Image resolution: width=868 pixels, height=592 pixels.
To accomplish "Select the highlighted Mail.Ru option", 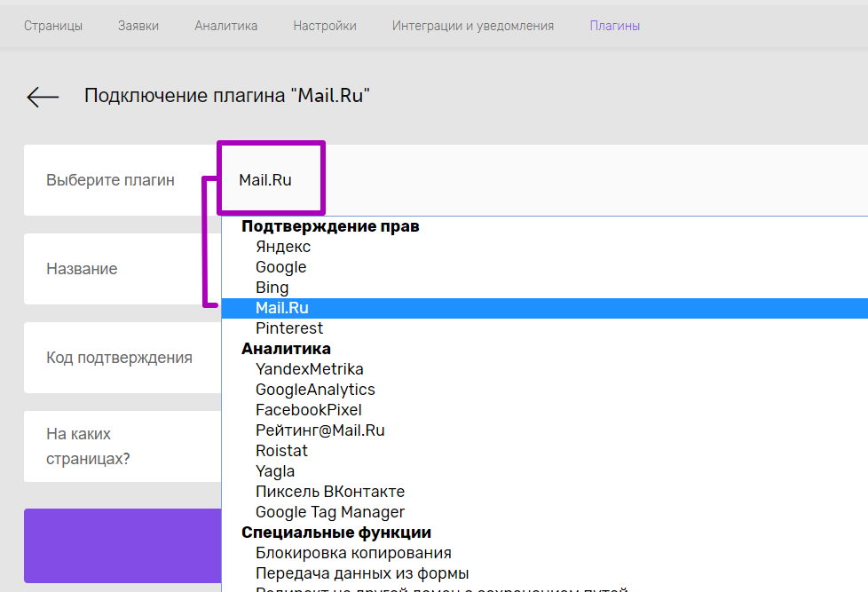I will pos(545,309).
